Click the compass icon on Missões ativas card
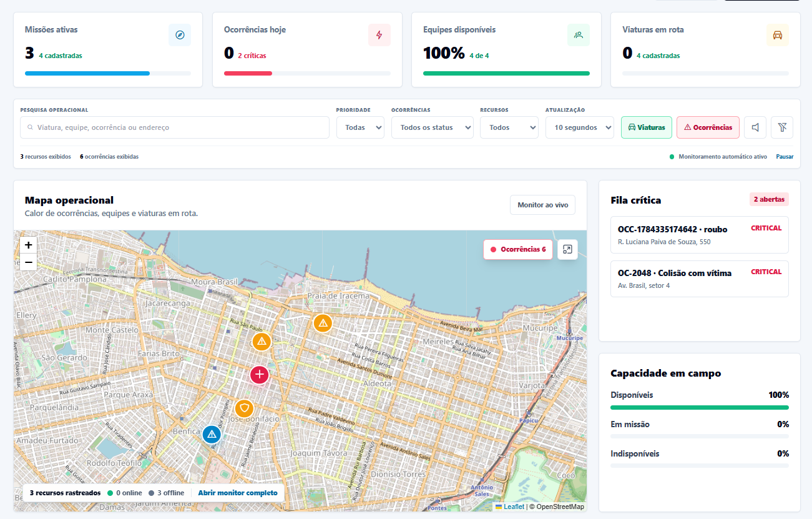 pyautogui.click(x=180, y=35)
